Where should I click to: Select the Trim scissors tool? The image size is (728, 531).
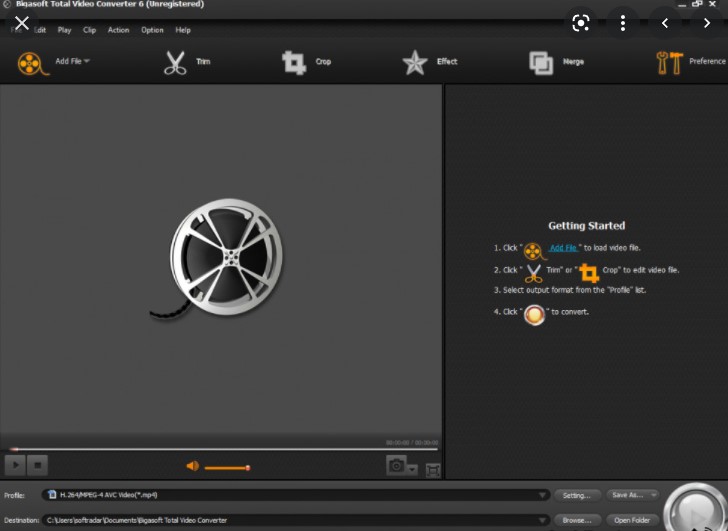175,63
